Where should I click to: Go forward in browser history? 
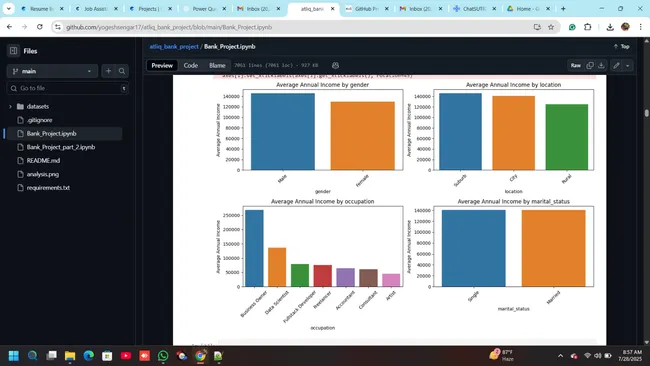[x=24, y=27]
